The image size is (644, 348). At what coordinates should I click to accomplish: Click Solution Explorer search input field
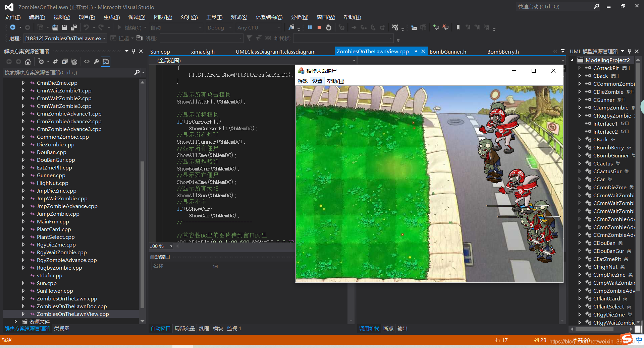(68, 72)
